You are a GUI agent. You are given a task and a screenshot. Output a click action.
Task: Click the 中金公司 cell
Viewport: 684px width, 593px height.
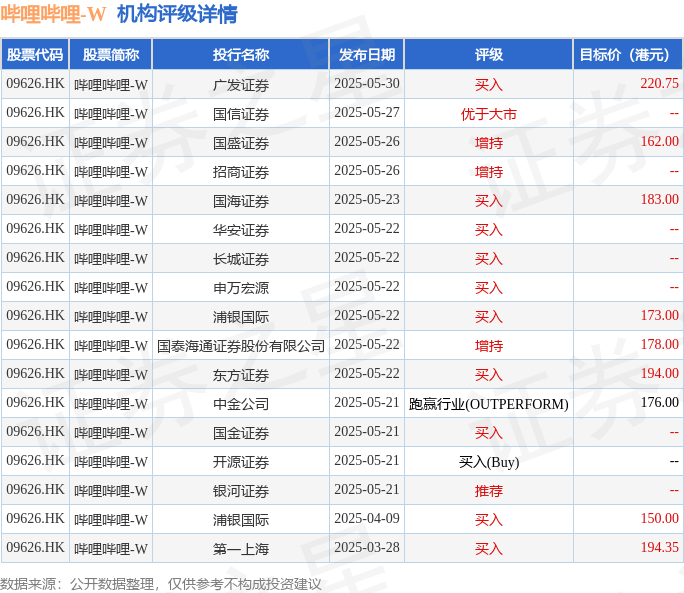pos(241,404)
